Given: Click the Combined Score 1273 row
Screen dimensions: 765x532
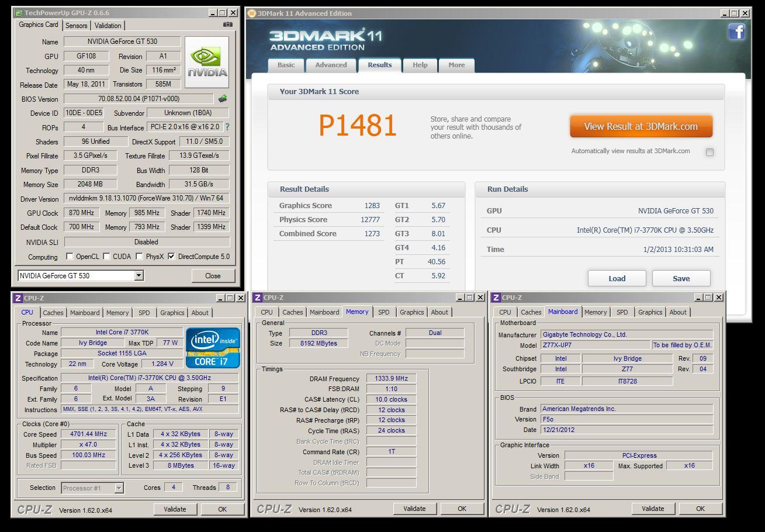Looking at the screenshot, I should point(330,234).
